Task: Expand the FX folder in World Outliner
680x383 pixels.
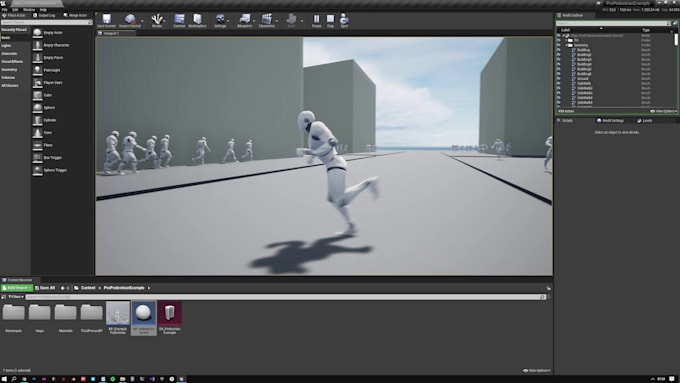Action: [567, 40]
